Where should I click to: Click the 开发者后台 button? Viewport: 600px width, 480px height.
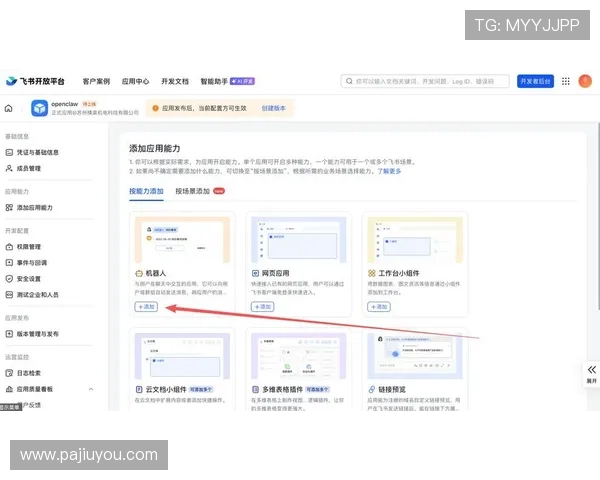[535, 81]
